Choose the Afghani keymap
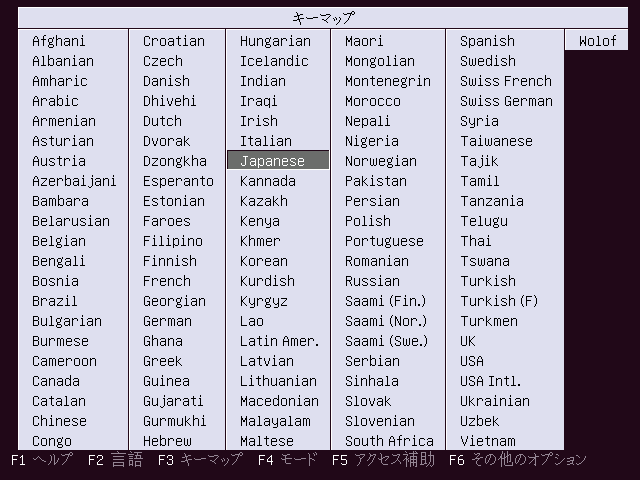This screenshot has width=640, height=480. tap(59, 41)
